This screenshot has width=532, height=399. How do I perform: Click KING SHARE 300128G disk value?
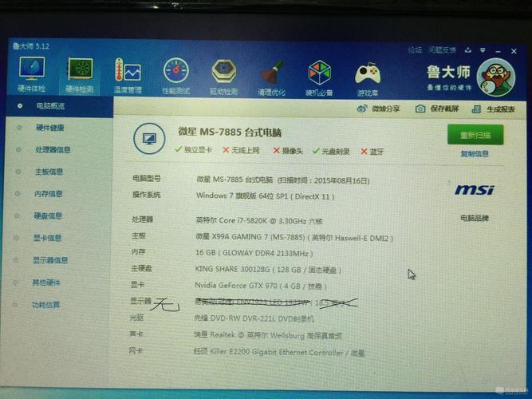coord(268,270)
